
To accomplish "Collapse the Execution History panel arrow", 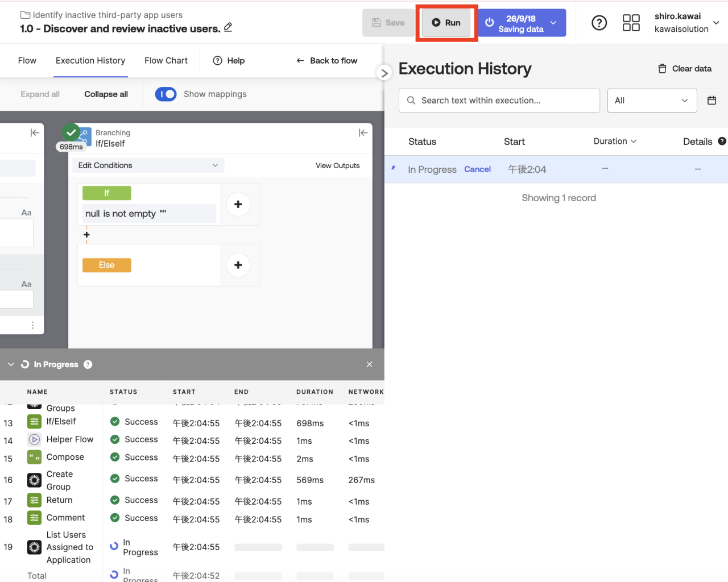I will pos(384,73).
